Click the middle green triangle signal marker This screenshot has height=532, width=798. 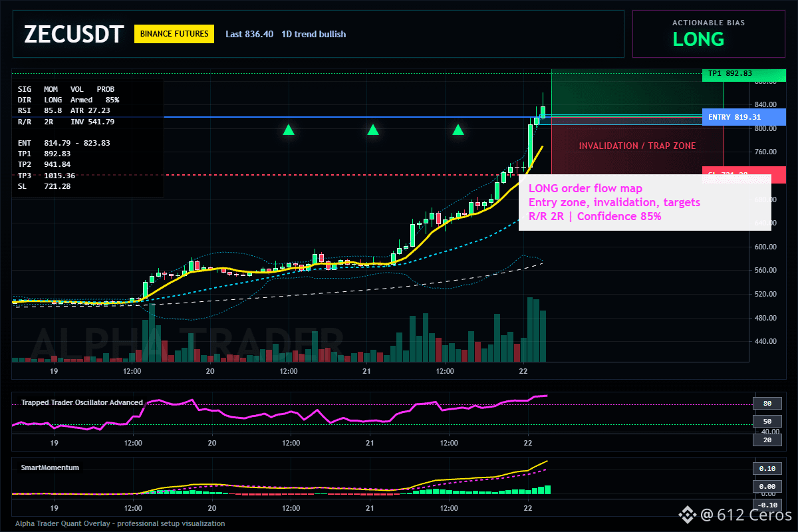coord(373,130)
